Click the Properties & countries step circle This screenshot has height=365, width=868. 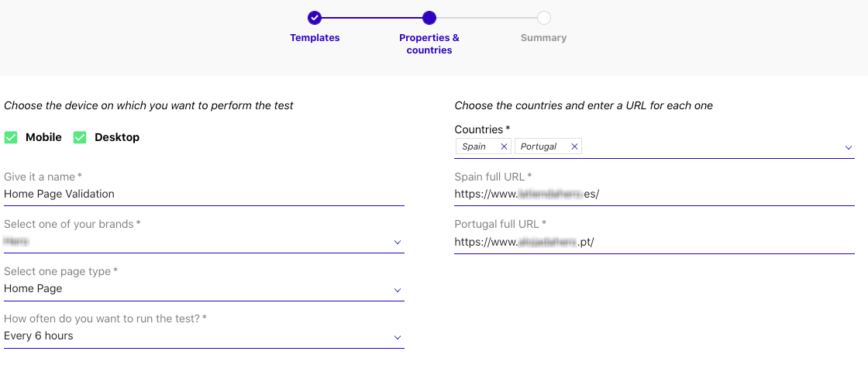click(429, 18)
